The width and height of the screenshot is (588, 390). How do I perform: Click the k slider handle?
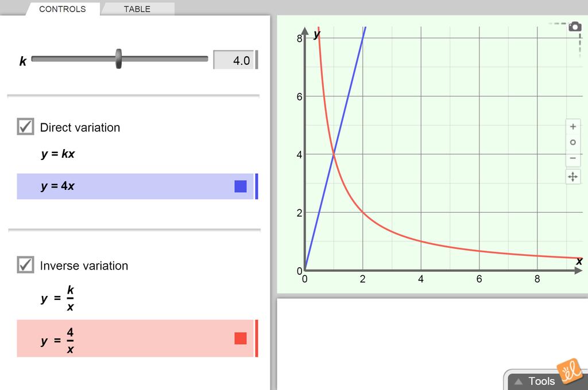(x=118, y=59)
